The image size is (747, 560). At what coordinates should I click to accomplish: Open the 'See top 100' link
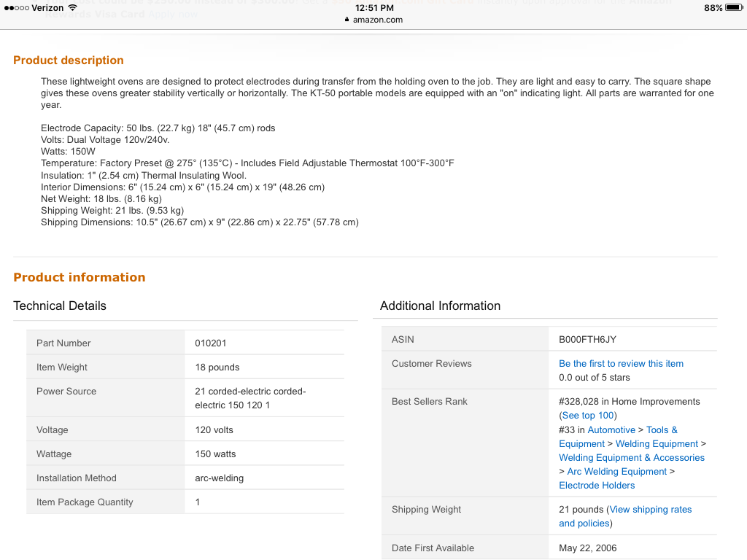pos(589,416)
